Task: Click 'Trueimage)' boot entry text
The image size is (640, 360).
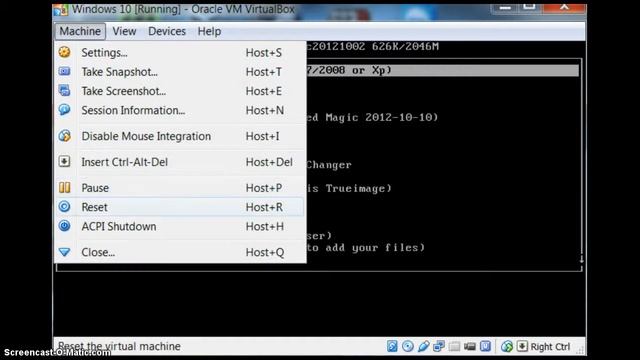Action: coord(358,189)
